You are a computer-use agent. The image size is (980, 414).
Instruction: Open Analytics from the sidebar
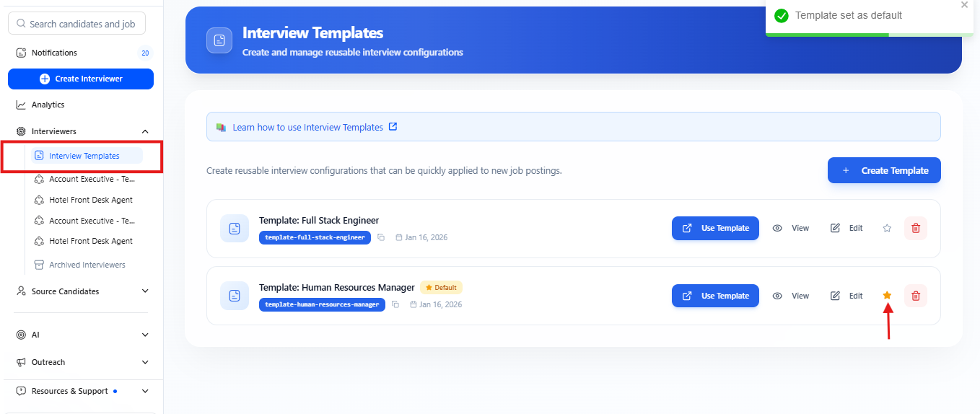tap(48, 105)
